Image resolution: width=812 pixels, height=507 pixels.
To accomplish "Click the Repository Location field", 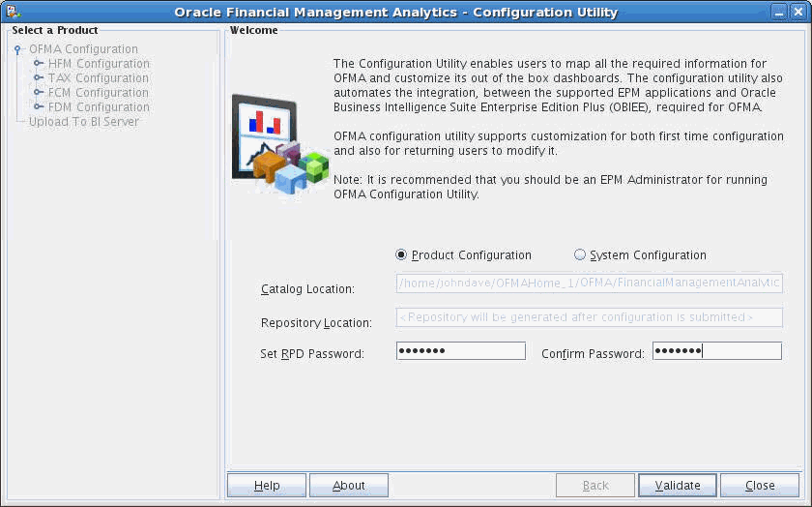I will pos(590,317).
